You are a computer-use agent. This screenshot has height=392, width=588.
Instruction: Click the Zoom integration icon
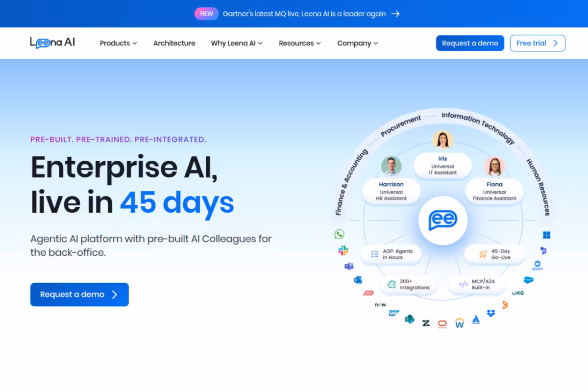tap(538, 266)
